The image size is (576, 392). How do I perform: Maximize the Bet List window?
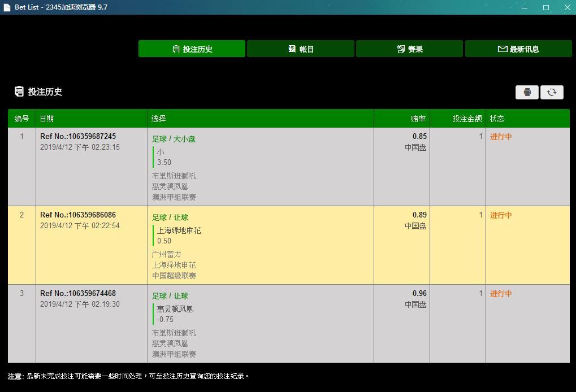[x=546, y=7]
